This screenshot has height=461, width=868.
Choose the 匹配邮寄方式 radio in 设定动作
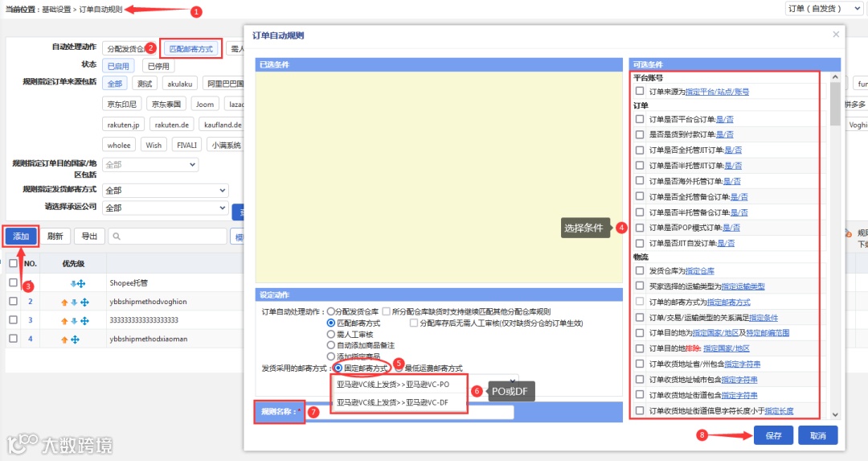coord(331,323)
